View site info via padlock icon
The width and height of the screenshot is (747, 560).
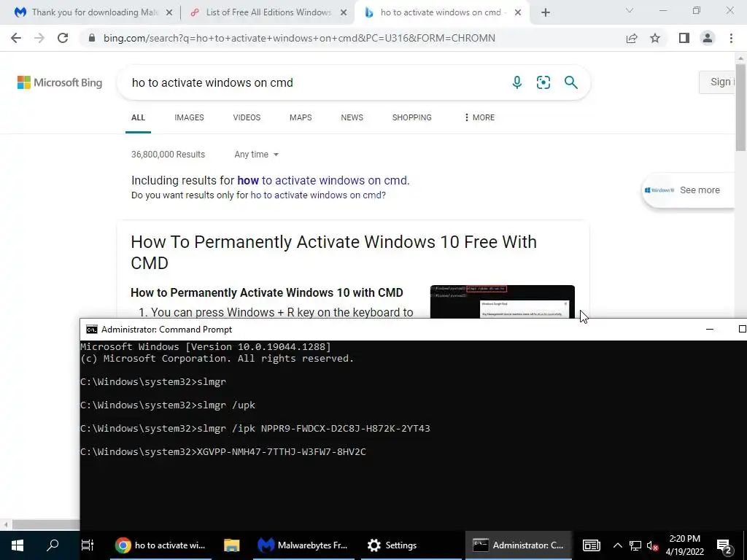pyautogui.click(x=92, y=38)
